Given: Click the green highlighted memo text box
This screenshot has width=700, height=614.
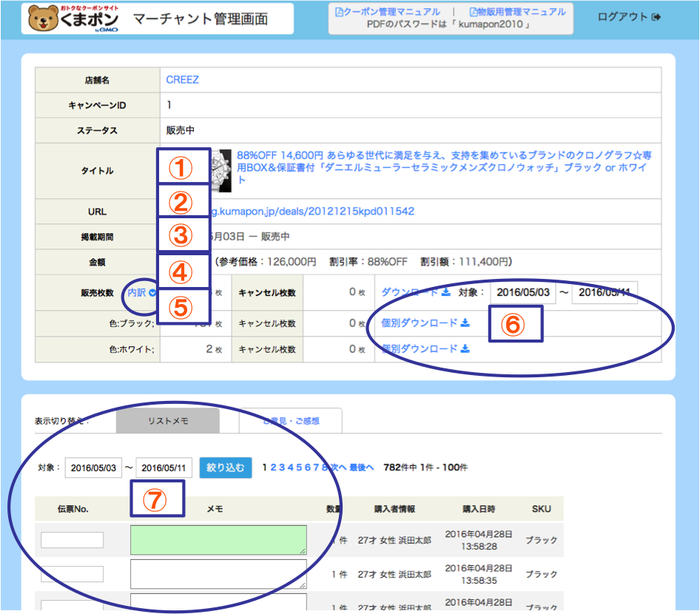Looking at the screenshot, I should click(x=218, y=540).
